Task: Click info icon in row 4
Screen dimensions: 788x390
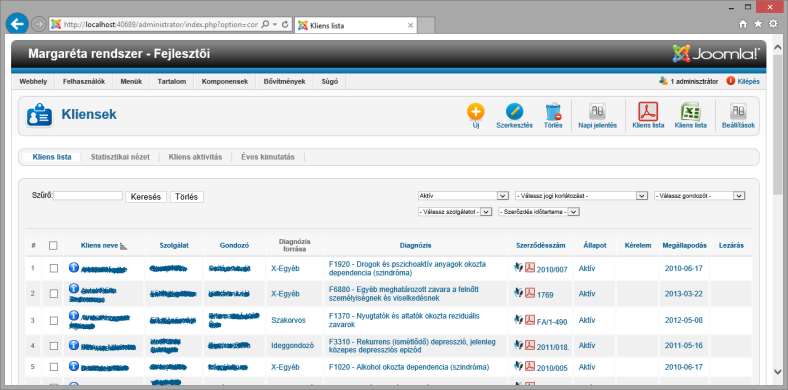Action: pyautogui.click(x=74, y=345)
